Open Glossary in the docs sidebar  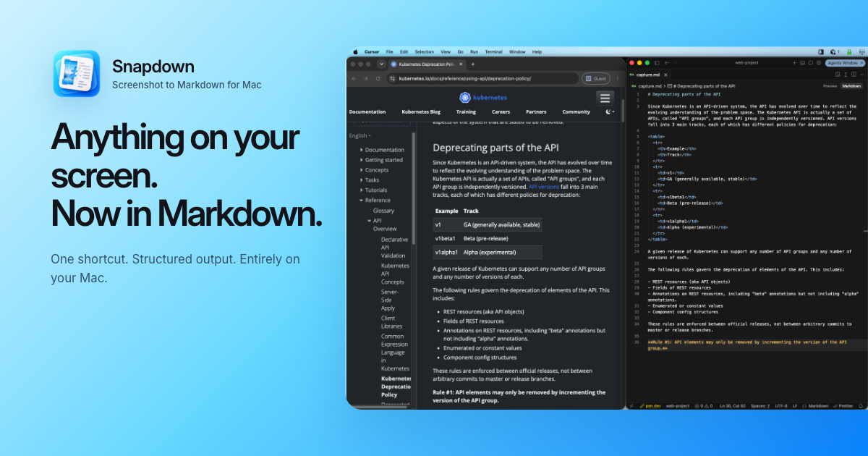[383, 211]
